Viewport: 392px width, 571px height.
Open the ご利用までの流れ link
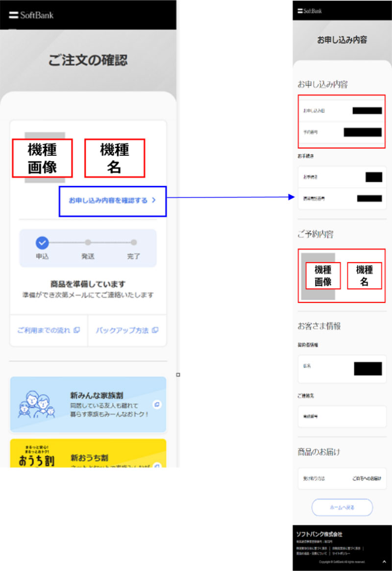click(x=44, y=330)
